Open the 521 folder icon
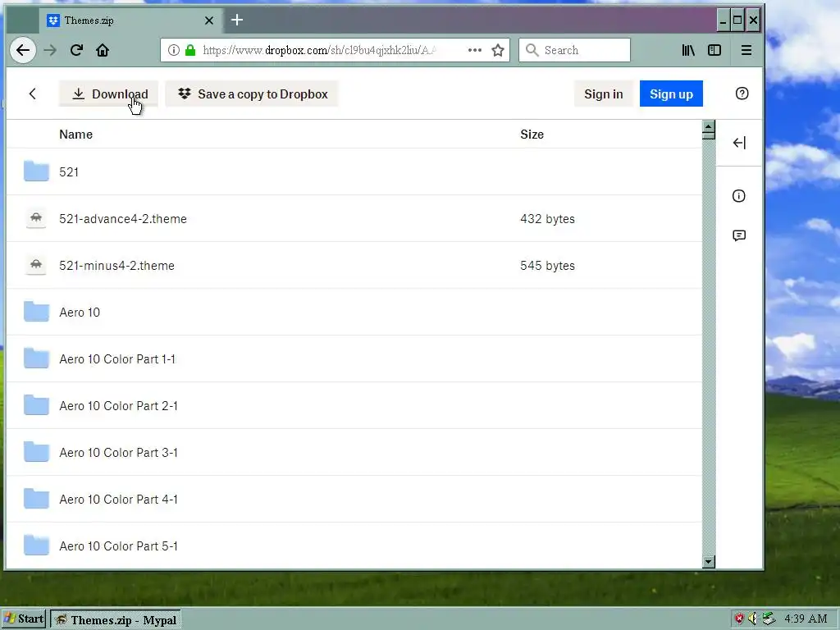The width and height of the screenshot is (840, 630). coord(36,171)
